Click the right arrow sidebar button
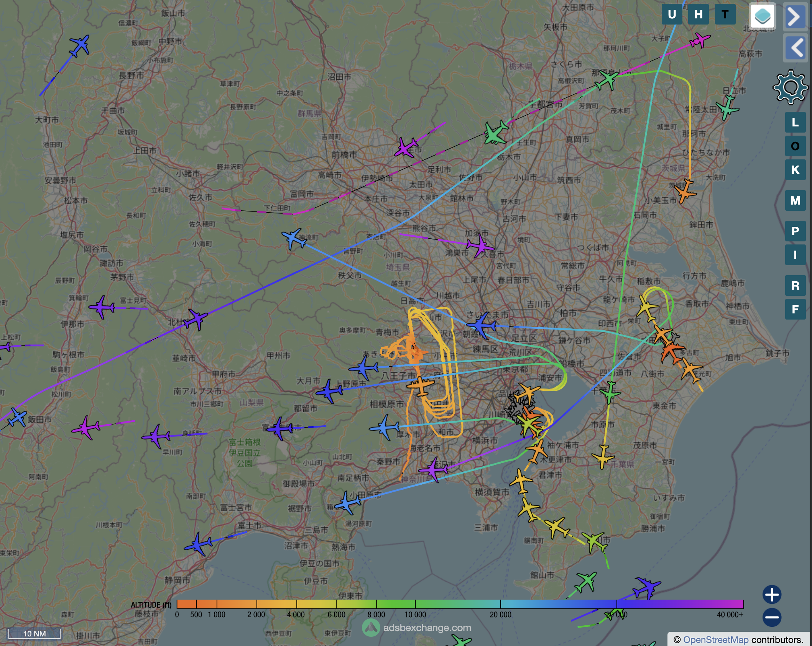The image size is (812, 646). point(795,16)
